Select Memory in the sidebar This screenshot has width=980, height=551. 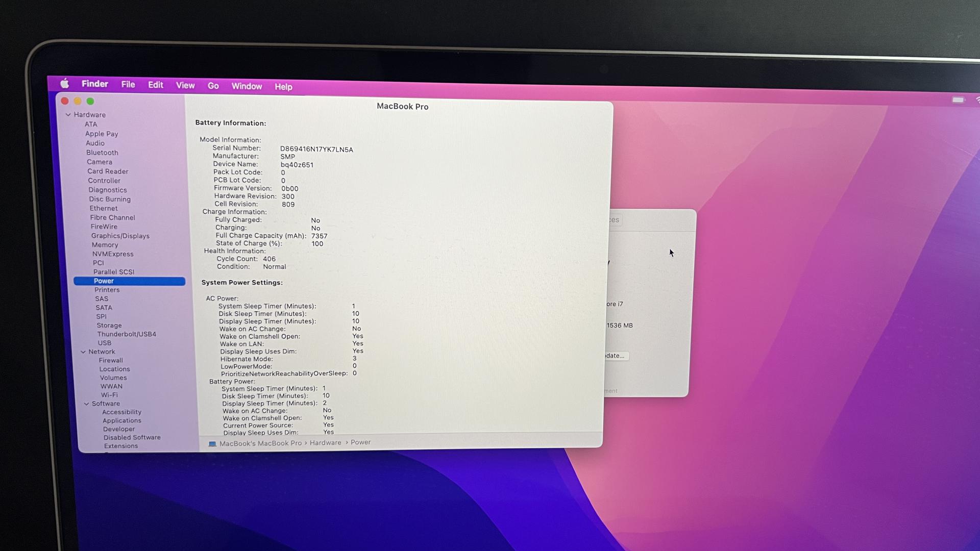[105, 245]
